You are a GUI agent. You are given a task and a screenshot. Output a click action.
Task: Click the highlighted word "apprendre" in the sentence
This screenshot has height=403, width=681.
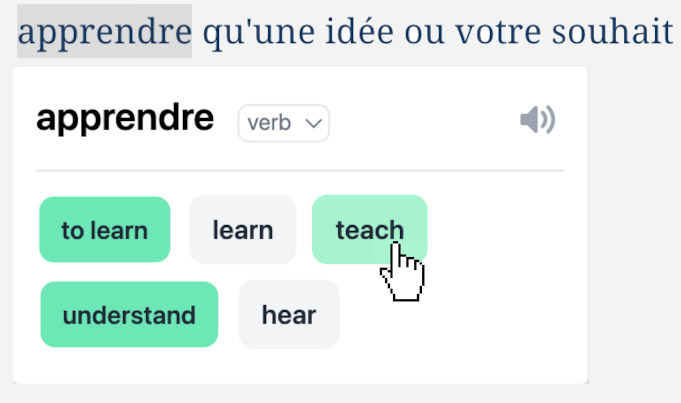(104, 32)
